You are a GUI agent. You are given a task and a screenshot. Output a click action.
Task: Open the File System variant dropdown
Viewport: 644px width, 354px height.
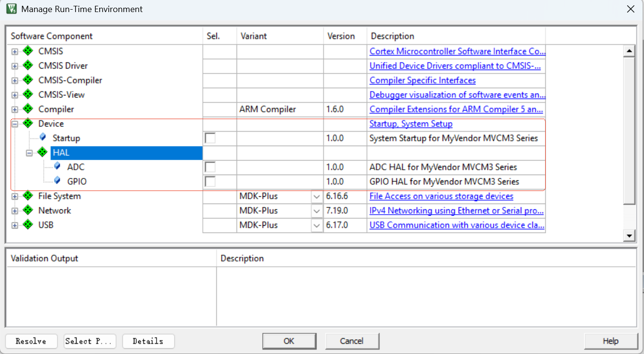click(316, 196)
